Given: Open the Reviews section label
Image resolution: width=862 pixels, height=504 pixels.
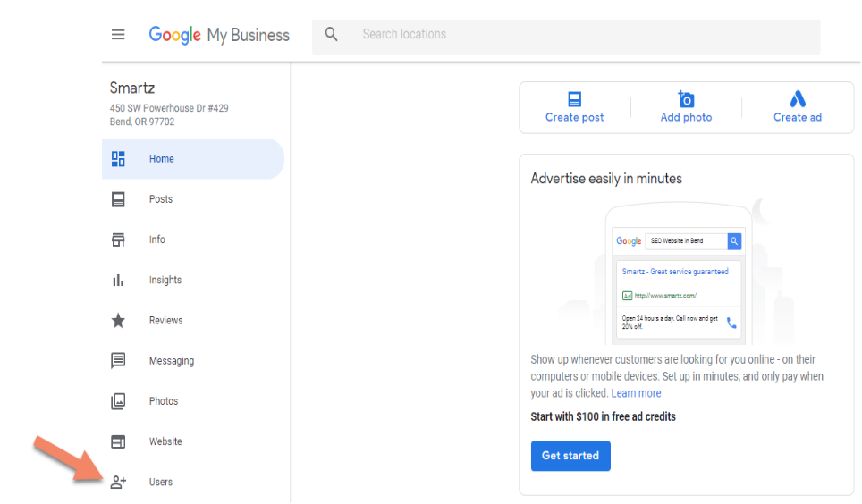Looking at the screenshot, I should [166, 321].
